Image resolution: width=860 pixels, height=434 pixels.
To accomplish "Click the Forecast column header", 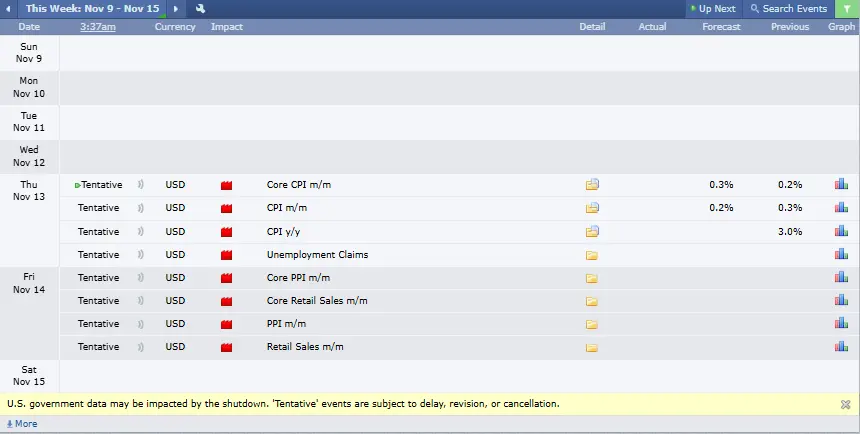I will tap(721, 26).
